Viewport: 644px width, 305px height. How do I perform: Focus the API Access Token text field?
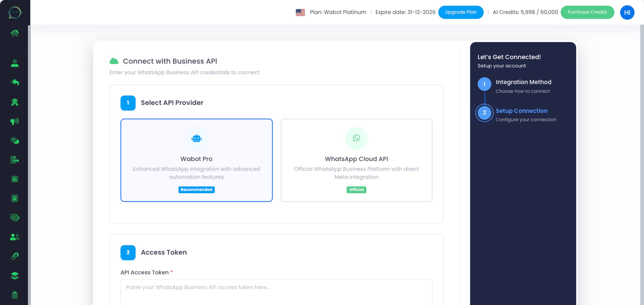click(x=277, y=292)
